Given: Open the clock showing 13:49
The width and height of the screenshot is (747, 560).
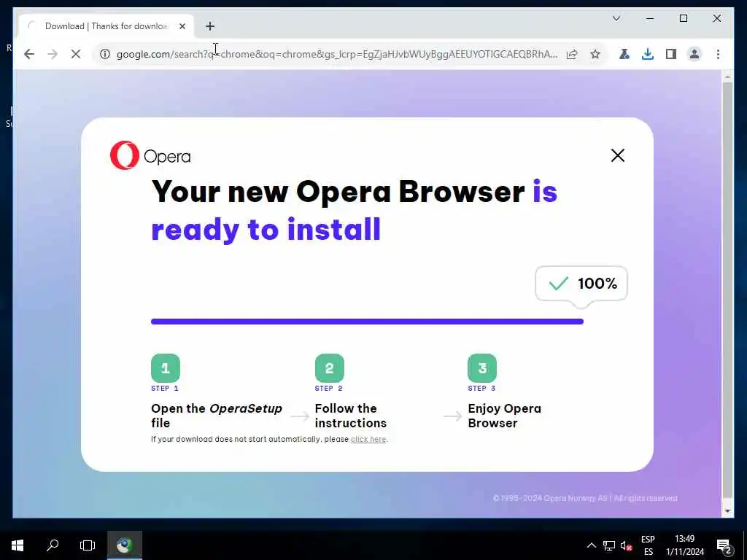Looking at the screenshot, I should [x=684, y=545].
